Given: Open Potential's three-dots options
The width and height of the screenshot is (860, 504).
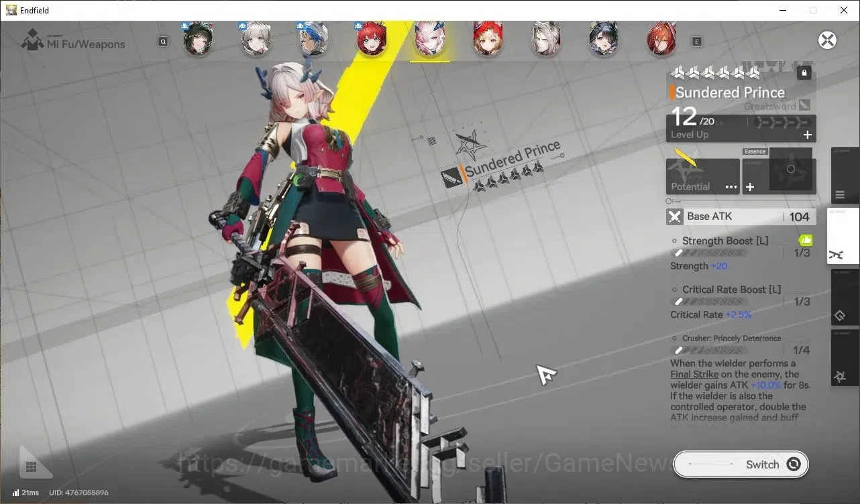Looking at the screenshot, I should coord(731,187).
